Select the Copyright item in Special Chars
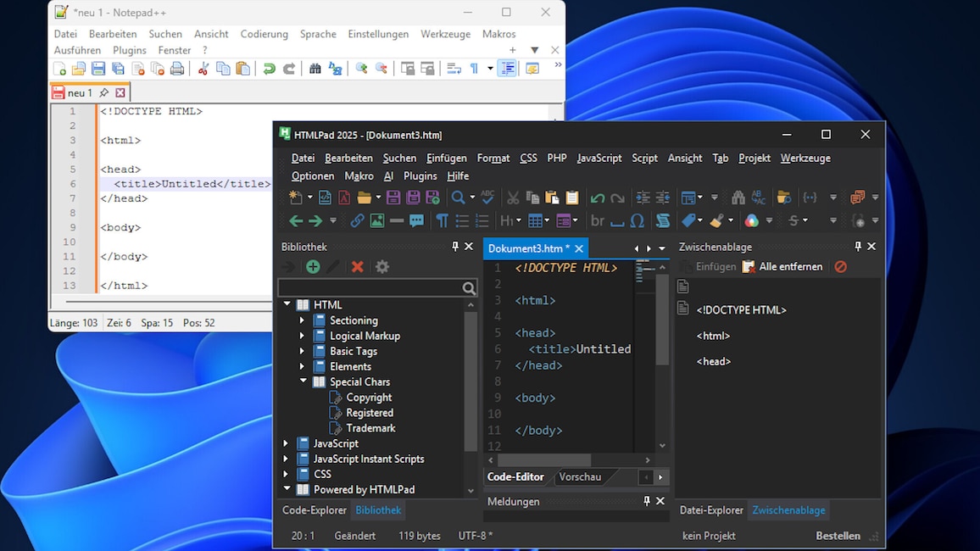Screen dimensions: 980x551 (369, 398)
